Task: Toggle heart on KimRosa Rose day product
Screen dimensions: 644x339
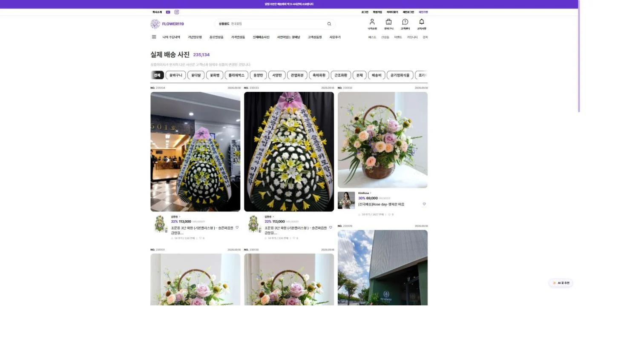Action: [x=424, y=204]
